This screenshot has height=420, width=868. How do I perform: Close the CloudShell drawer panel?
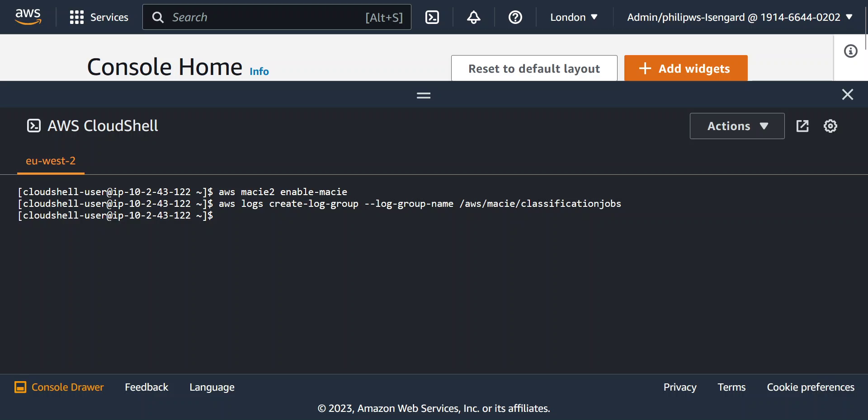(x=848, y=94)
